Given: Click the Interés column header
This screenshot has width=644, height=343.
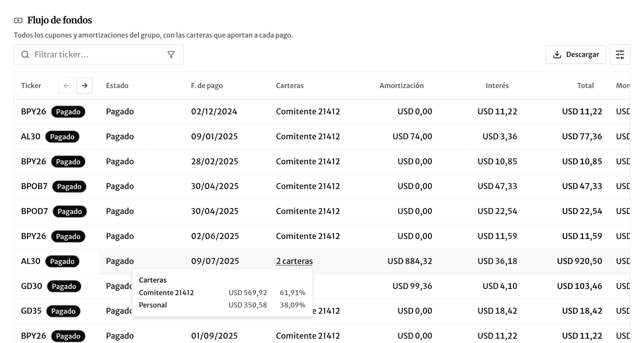Looking at the screenshot, I should tap(497, 86).
